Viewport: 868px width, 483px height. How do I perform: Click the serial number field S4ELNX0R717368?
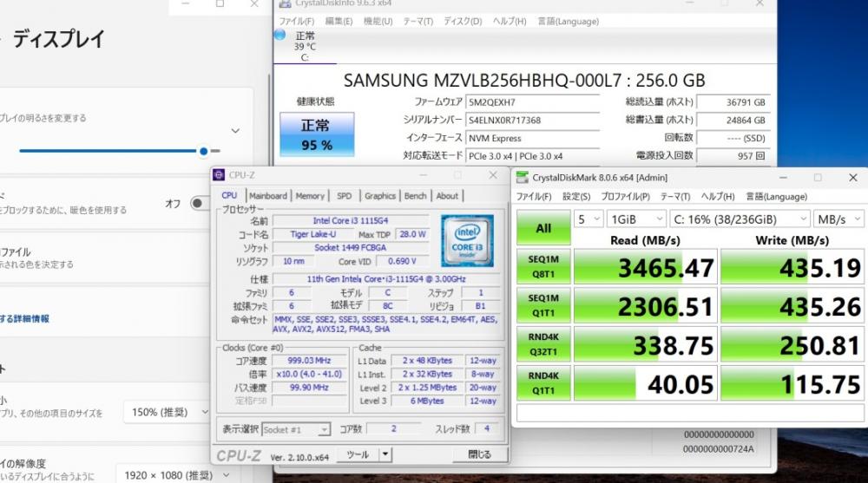[533, 120]
